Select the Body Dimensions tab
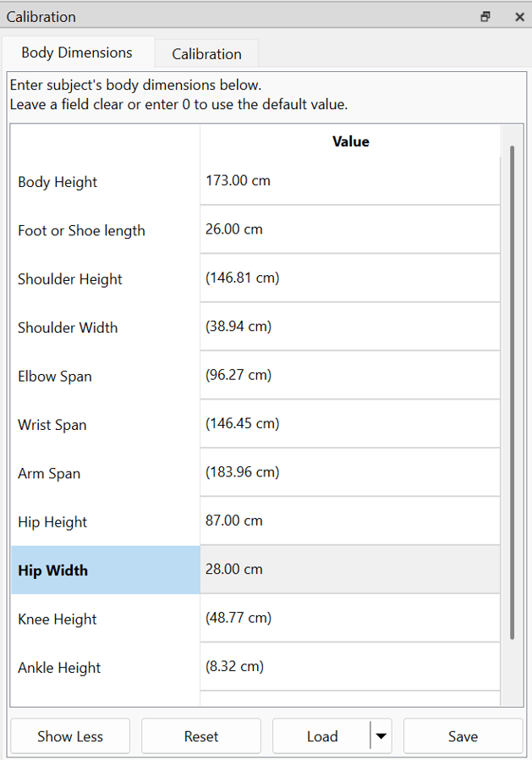 pos(77,52)
